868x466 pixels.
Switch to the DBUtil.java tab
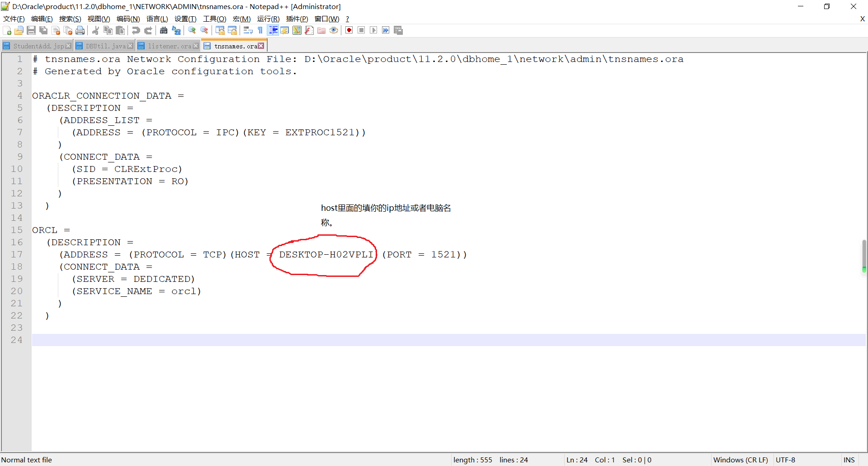click(x=106, y=46)
